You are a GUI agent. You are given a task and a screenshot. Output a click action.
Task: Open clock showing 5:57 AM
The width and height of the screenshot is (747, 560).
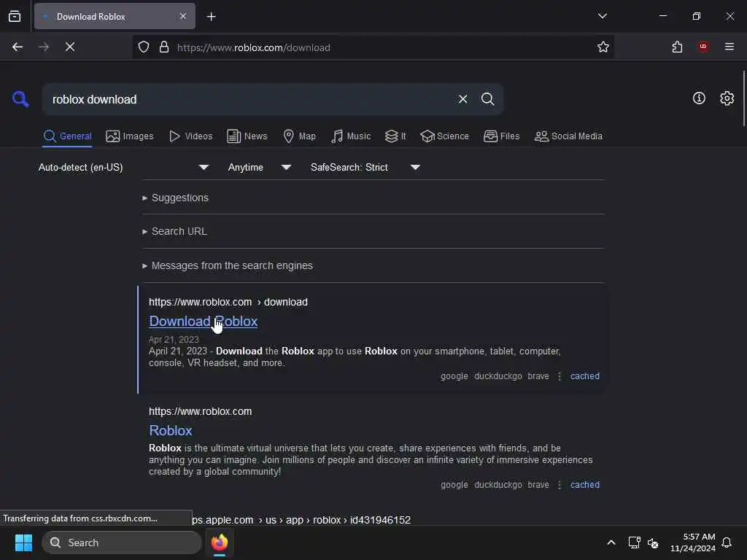[693, 542]
